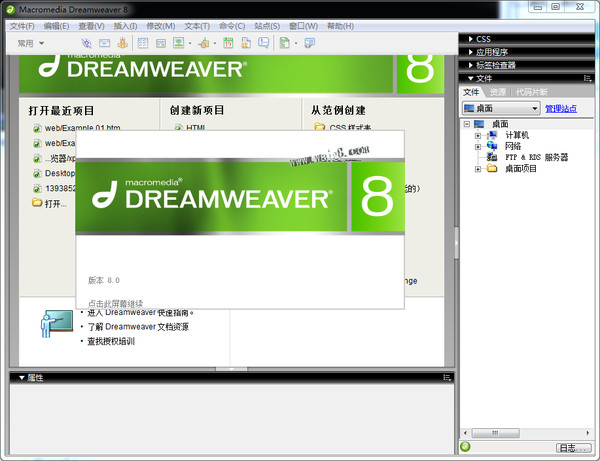Open 了解 Dreamweaver 文档资源 link
This screenshot has width=600, height=461.
[138, 327]
